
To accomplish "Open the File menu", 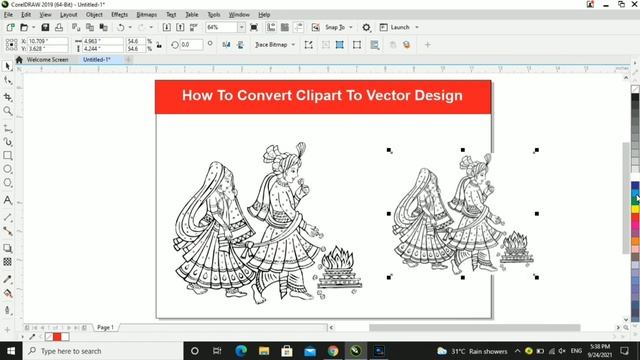I will (x=8, y=14).
